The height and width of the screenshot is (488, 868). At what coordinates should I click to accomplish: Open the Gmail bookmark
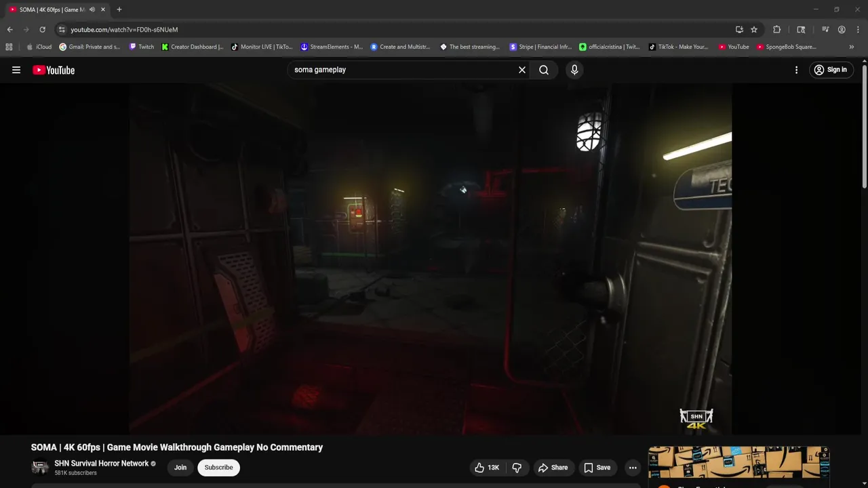coord(90,47)
